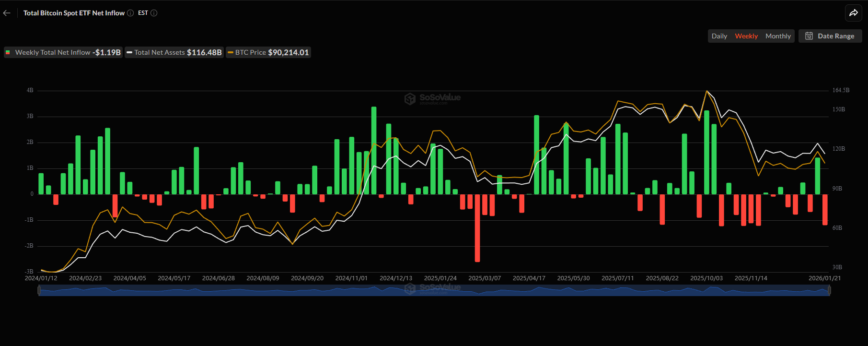Hide the BTC Price line series
Image resolution: width=868 pixels, height=346 pixels.
[x=268, y=52]
